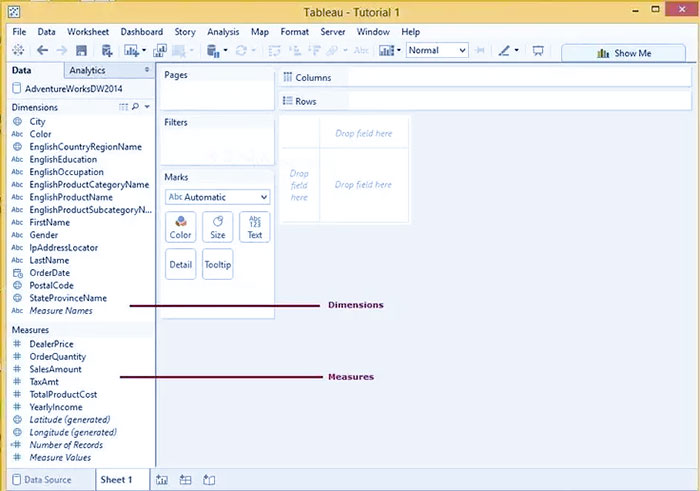The image size is (700, 491).
Task: Open the clear sheet dropdown arrow
Action: (x=192, y=50)
